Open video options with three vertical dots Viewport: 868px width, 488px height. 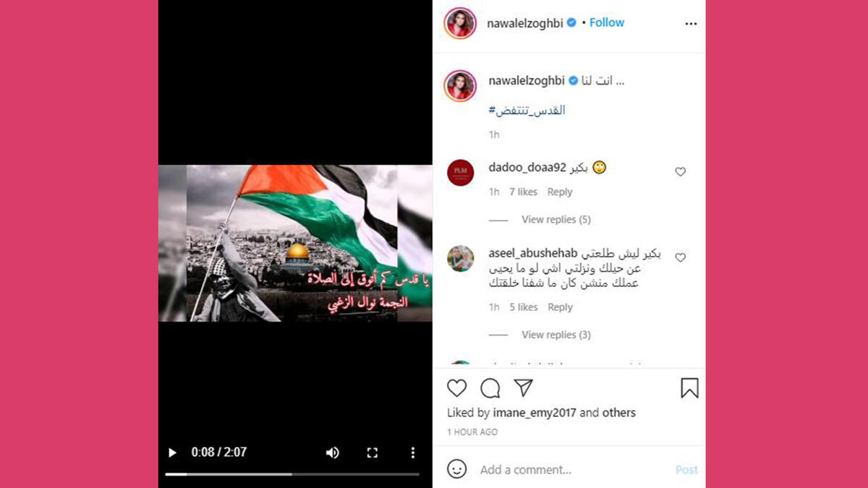(413, 453)
